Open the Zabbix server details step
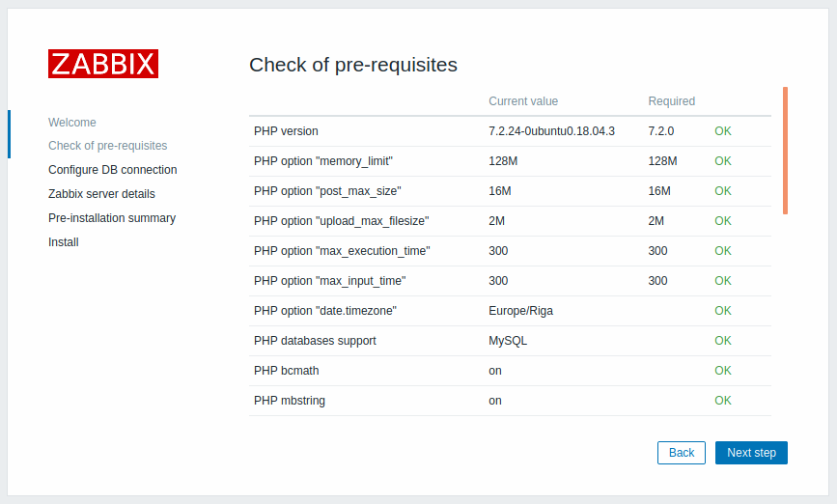Screen dimensions: 837x504 click(x=101, y=194)
